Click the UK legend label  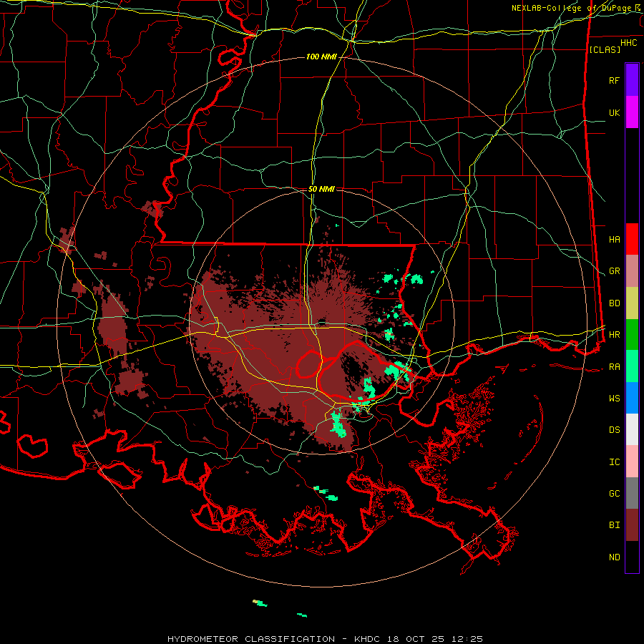(614, 112)
